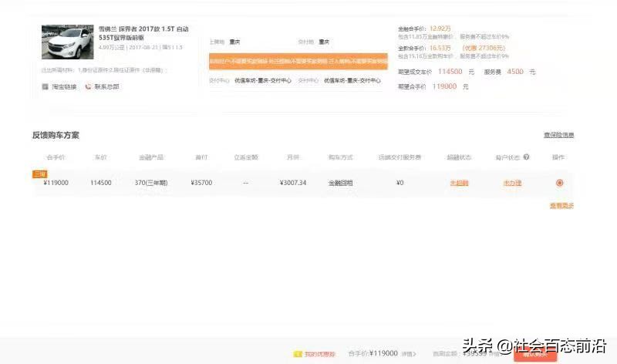Click the 370(三年期) finance product cell
Image resolution: width=617 pixels, height=364 pixels.
[x=151, y=183]
